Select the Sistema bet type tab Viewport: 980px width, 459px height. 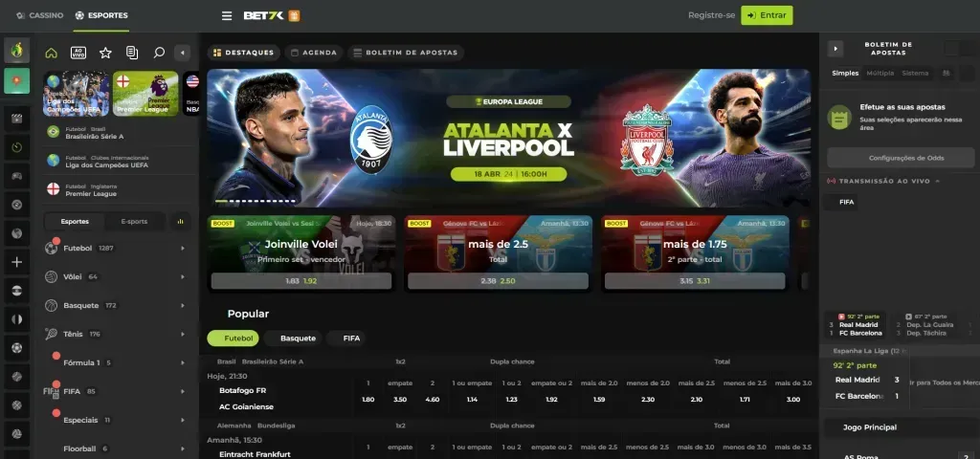coord(915,73)
